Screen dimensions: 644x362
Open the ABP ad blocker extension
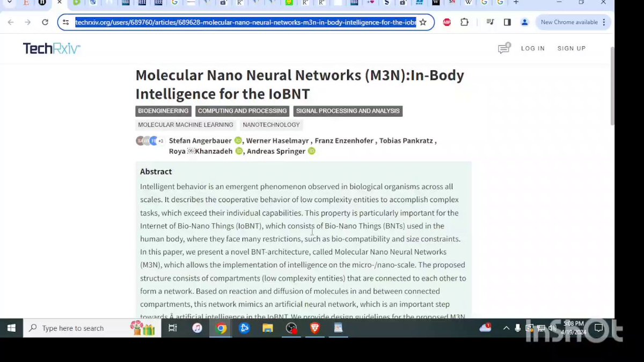click(x=447, y=23)
